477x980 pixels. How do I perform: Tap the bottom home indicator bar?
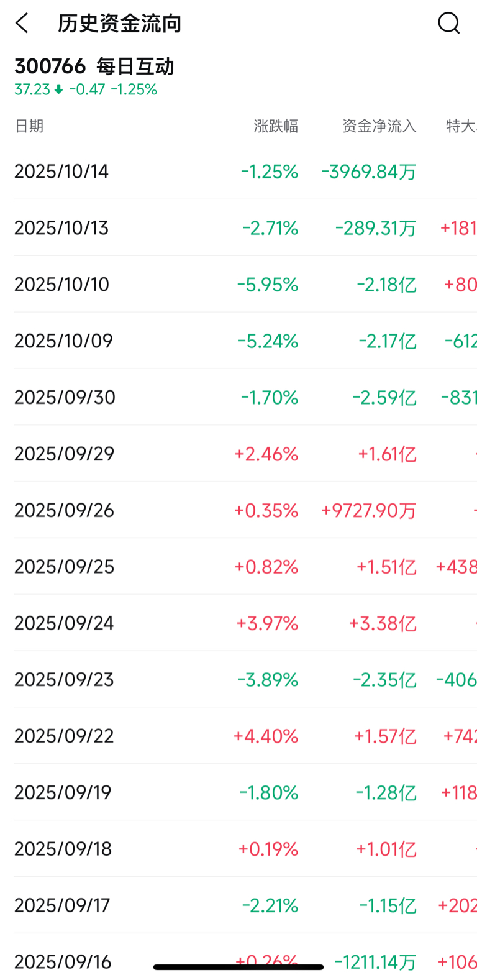tap(238, 967)
